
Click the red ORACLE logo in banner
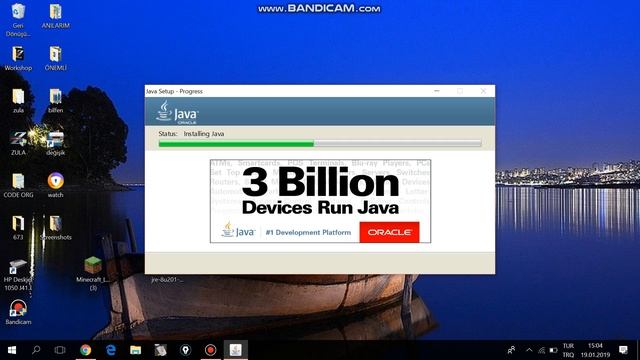(389, 232)
